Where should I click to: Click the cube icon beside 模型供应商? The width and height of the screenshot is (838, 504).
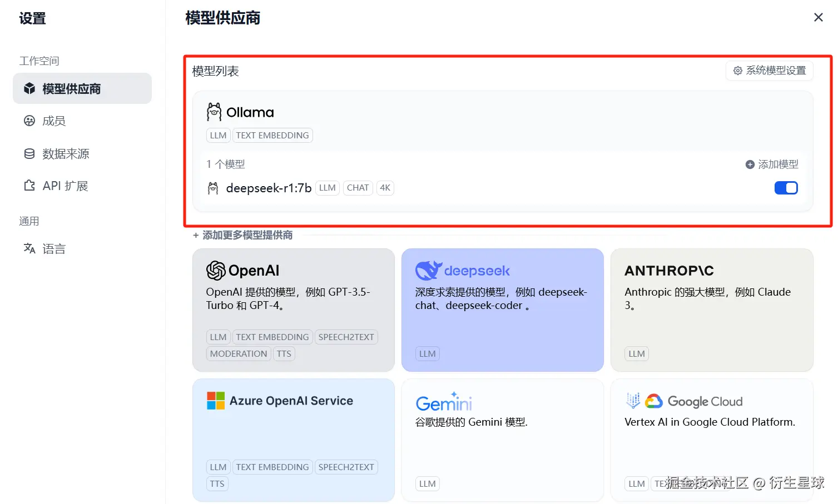(x=29, y=88)
